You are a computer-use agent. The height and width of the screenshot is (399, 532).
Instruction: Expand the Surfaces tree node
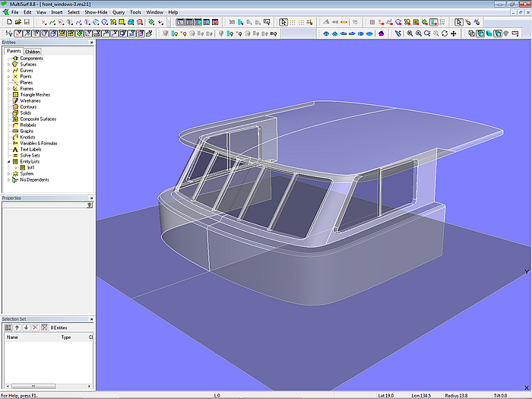point(8,65)
